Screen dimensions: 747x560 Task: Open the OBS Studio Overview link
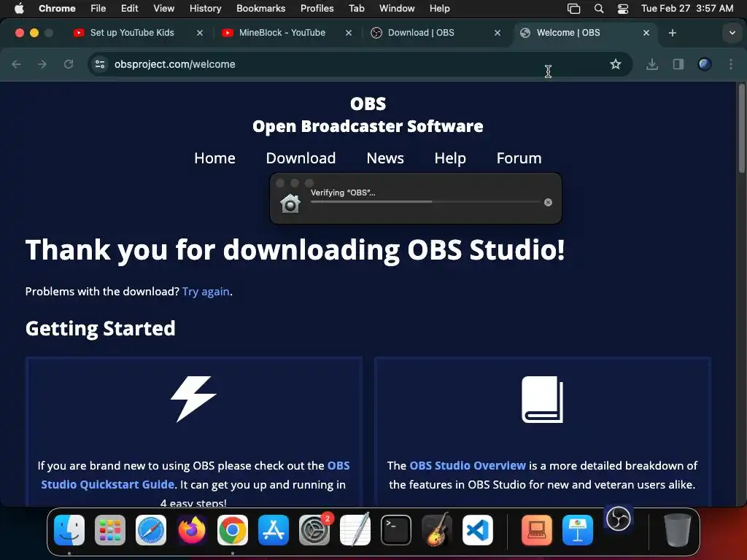[x=468, y=465]
